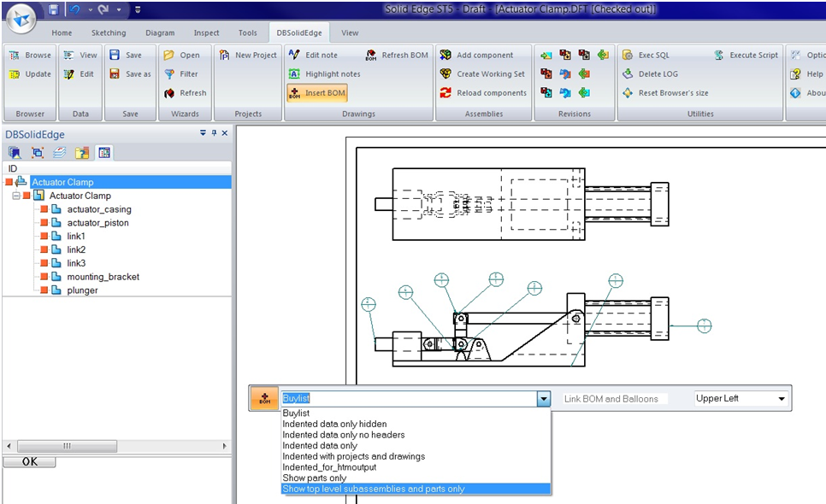
Task: Choose 'Show parts only' from list
Action: [315, 478]
